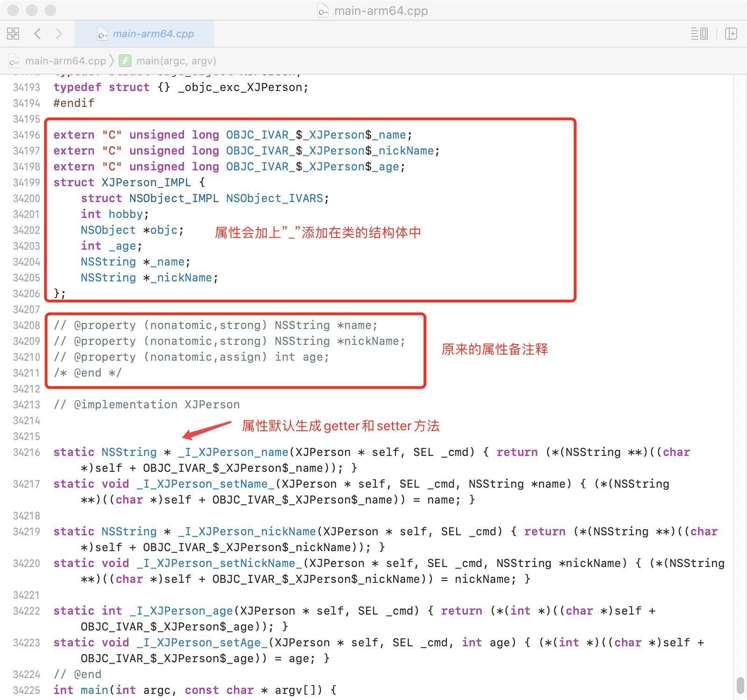Open main(argc, argv) breadcrumb menu

(176, 61)
